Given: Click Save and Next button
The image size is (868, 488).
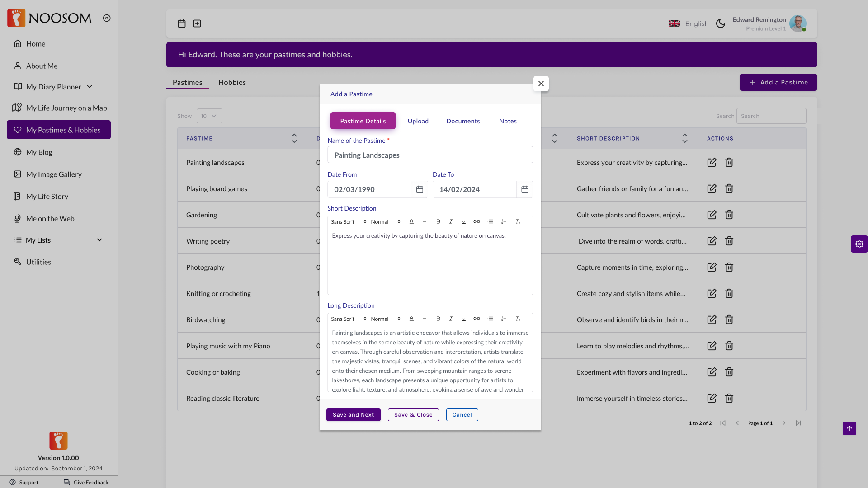Looking at the screenshot, I should (x=353, y=415).
